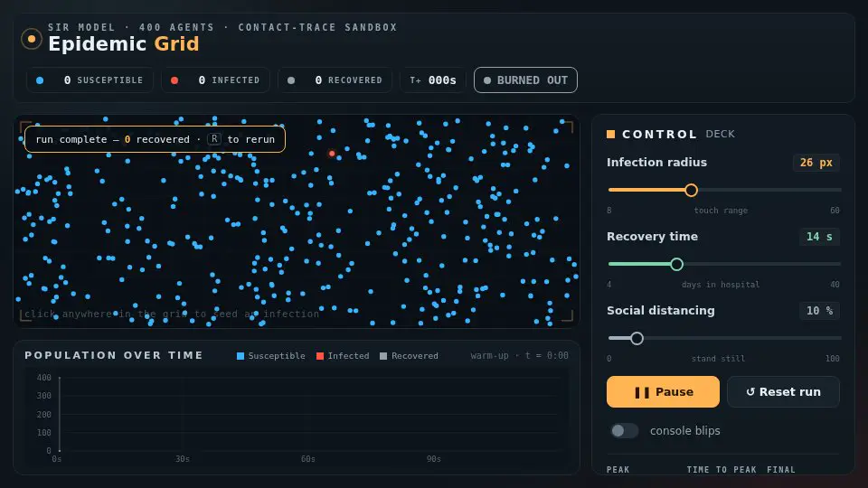Click the 90s tick on chart axis
868x488 pixels.
pyautogui.click(x=434, y=459)
